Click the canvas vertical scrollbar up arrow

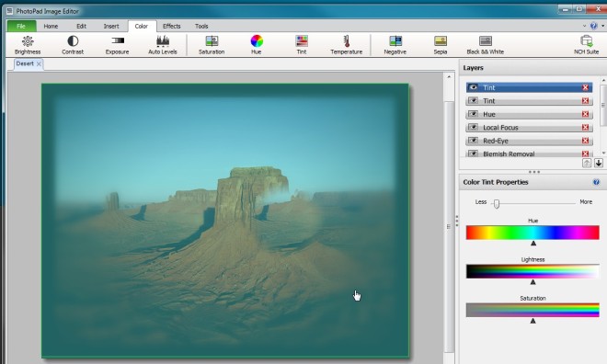[x=449, y=76]
